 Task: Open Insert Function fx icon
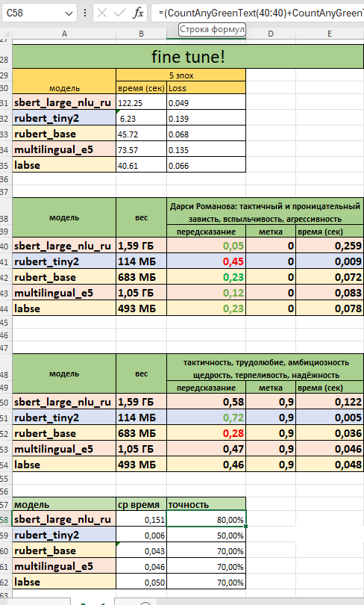[138, 13]
